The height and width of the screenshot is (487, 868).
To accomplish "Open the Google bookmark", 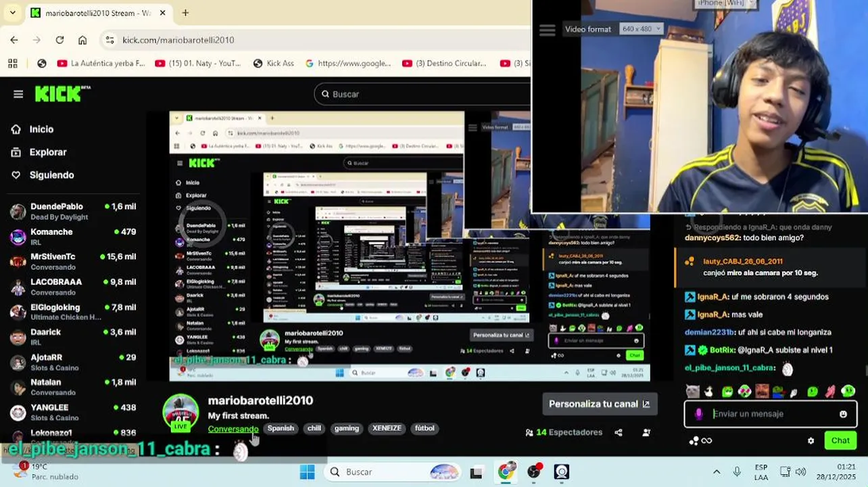I will 347,64.
